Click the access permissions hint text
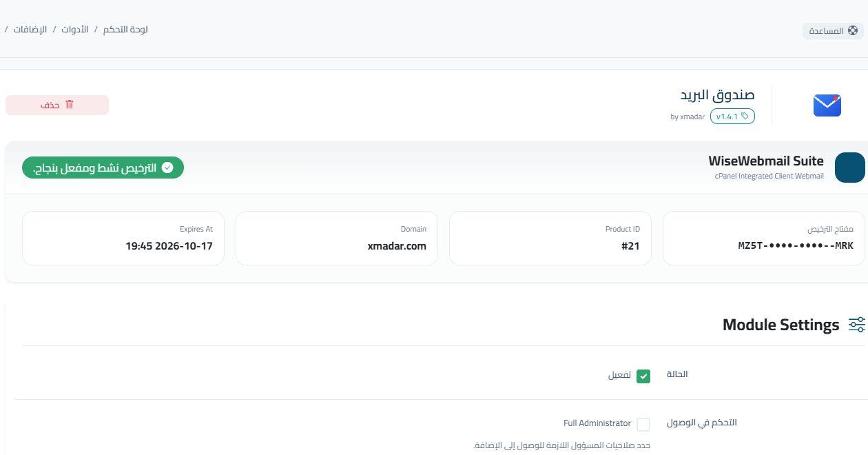The height and width of the screenshot is (455, 868). coord(562,445)
